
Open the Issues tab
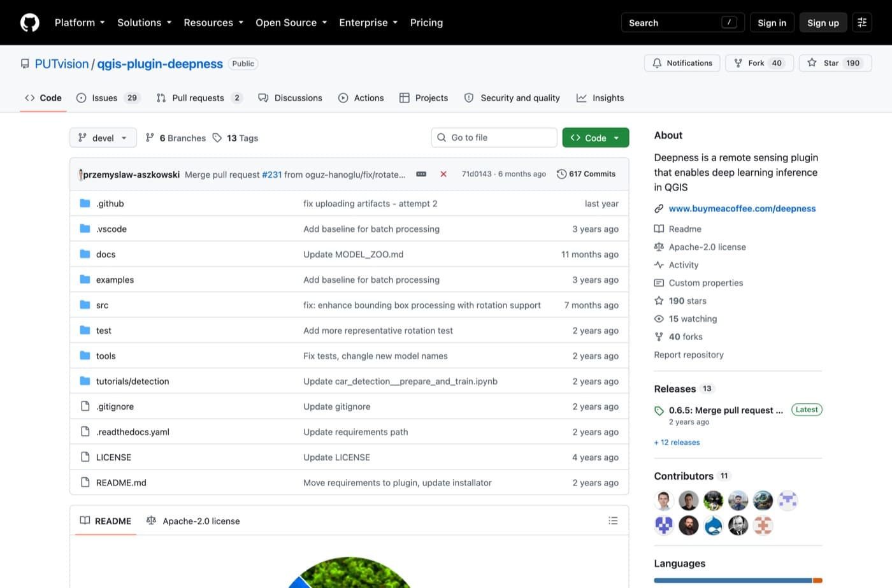click(108, 98)
